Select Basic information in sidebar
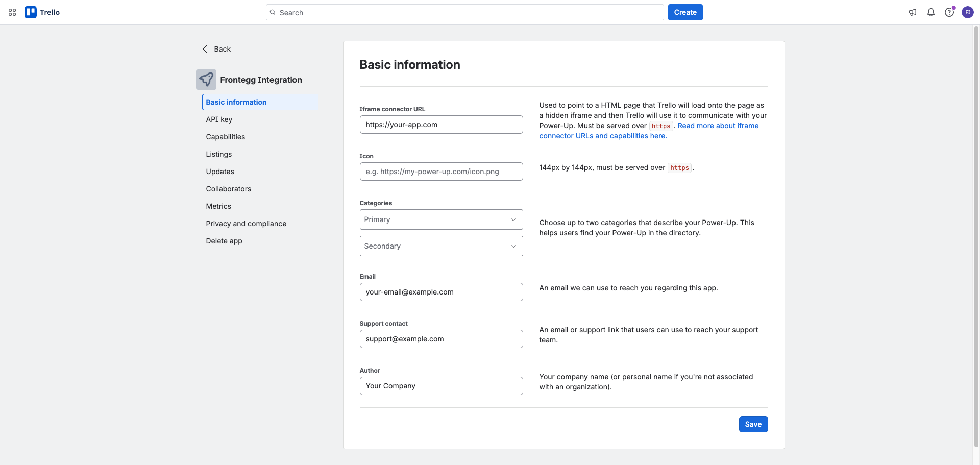The image size is (980, 465). [x=260, y=102]
